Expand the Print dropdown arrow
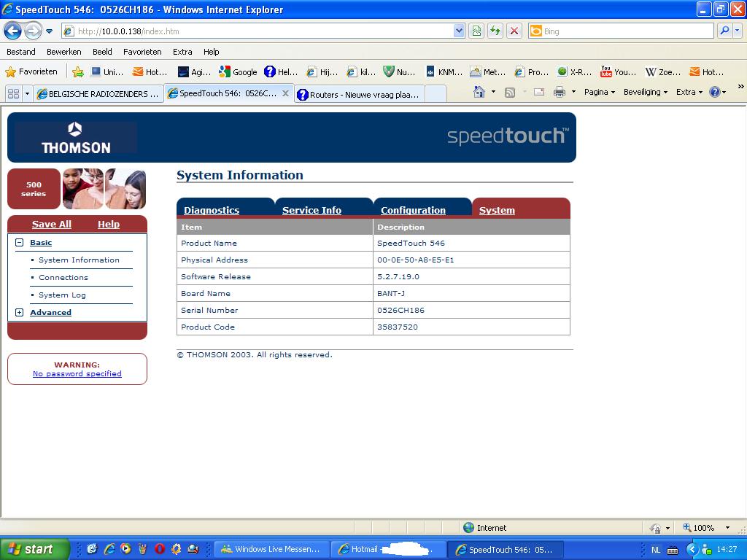The height and width of the screenshot is (560, 747). (x=573, y=92)
